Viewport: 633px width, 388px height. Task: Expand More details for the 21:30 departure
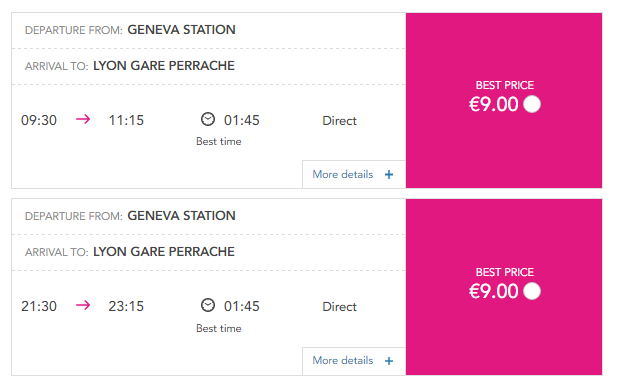354,361
